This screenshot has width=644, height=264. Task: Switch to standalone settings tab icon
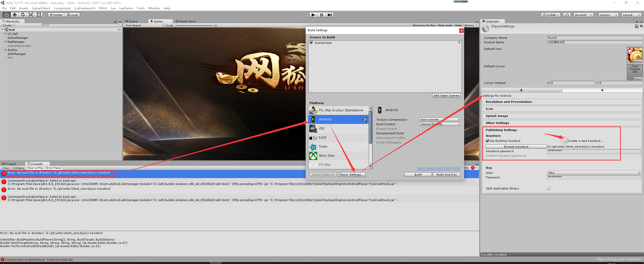tap(521, 90)
